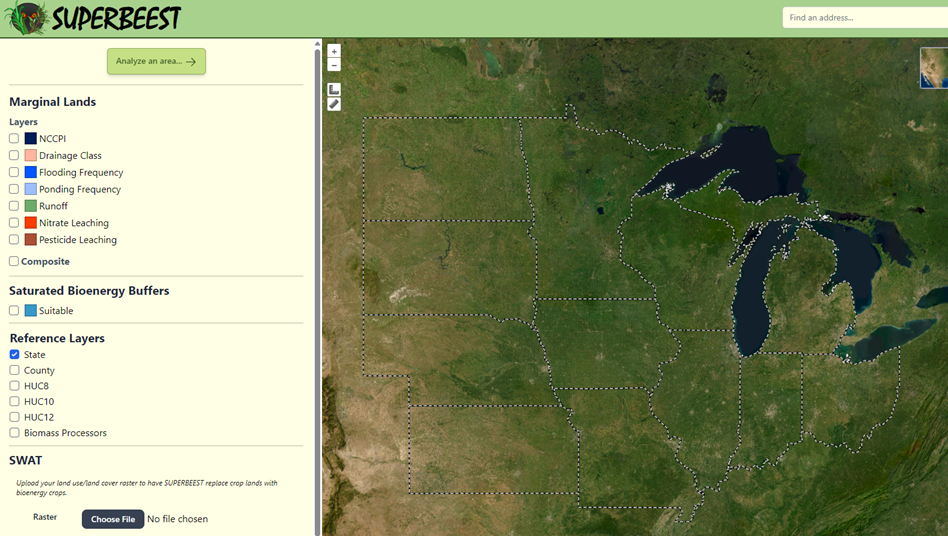Image resolution: width=948 pixels, height=536 pixels.
Task: Click Analyze an area button
Action: tap(156, 61)
